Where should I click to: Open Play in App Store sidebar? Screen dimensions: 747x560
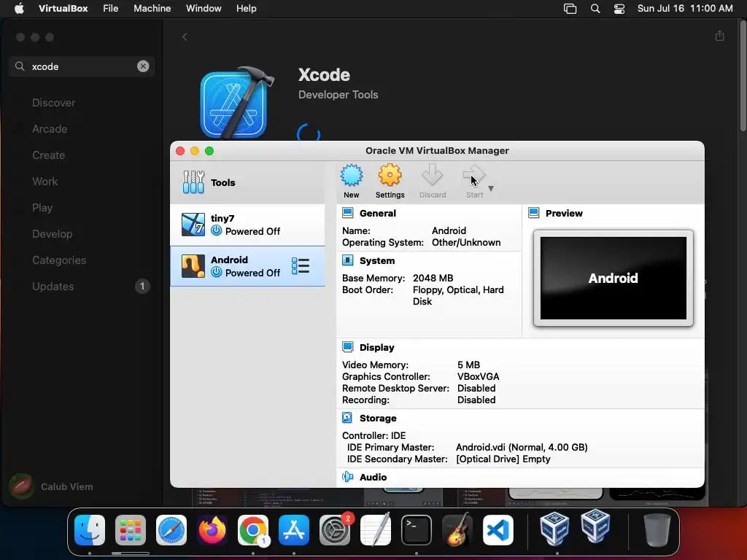42,208
